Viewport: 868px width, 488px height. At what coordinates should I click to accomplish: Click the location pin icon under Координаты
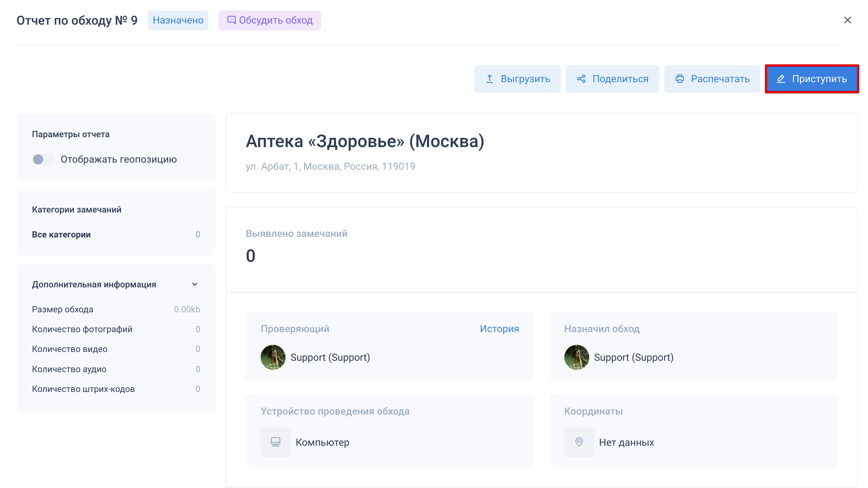(x=579, y=442)
